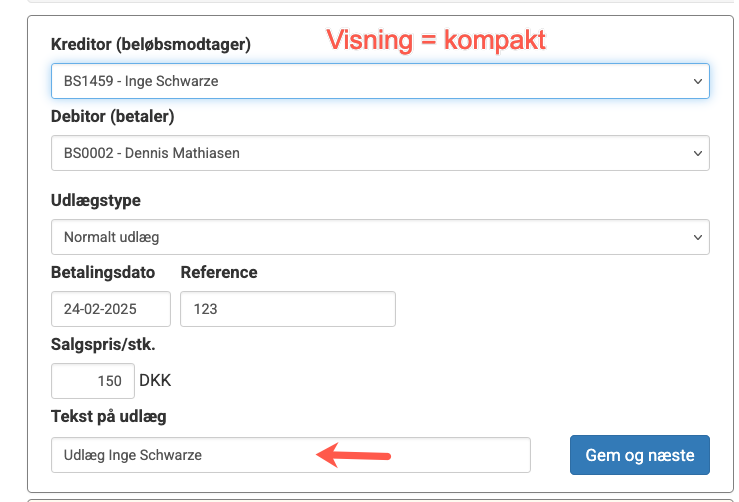This screenshot has width=739, height=502.
Task: Click the Udlægstype label
Action: pos(96,200)
